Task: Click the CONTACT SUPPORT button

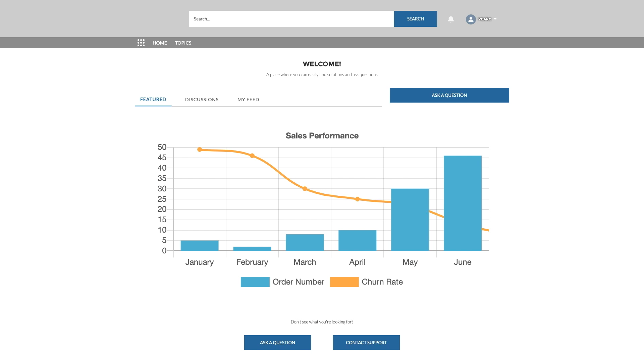Action: [366, 343]
